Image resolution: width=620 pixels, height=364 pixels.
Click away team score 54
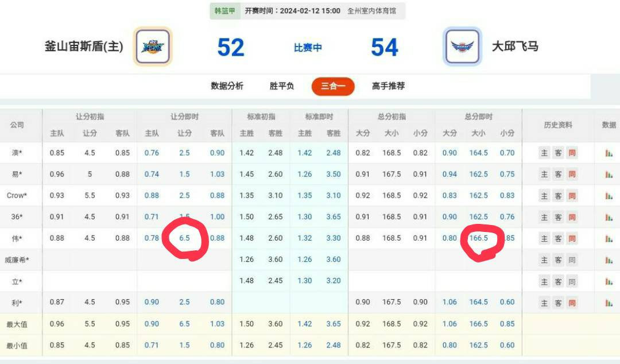(x=385, y=48)
